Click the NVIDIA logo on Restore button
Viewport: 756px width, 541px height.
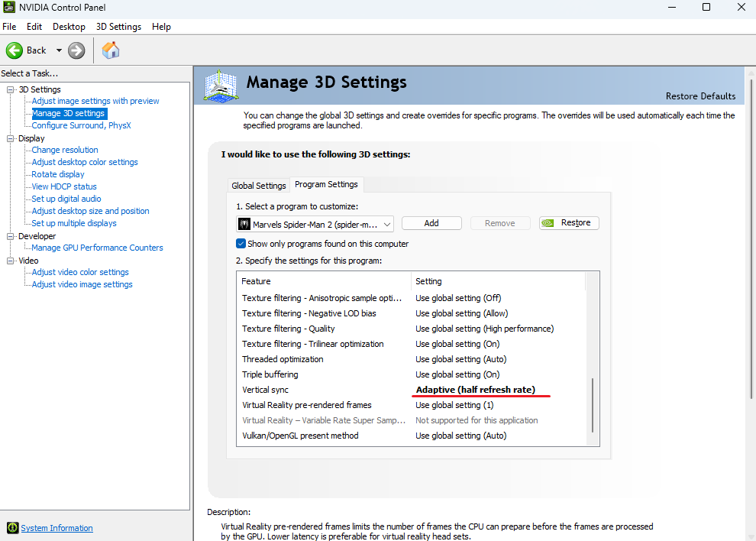pos(548,223)
